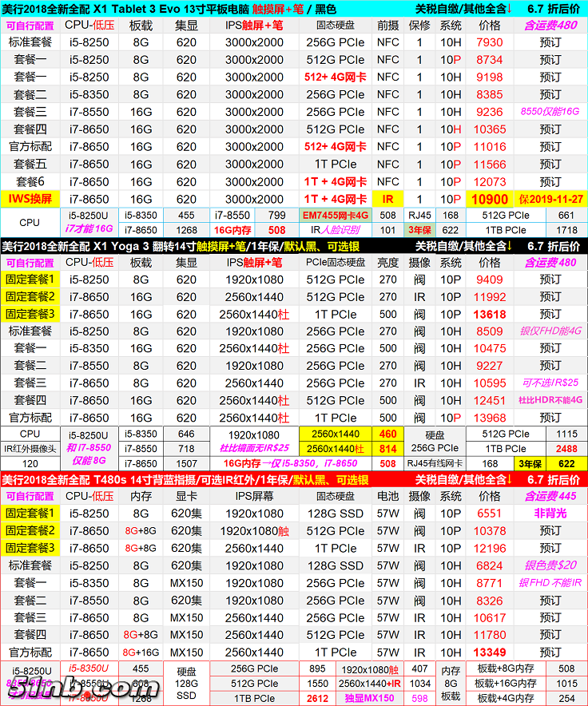Image resolution: width=588 pixels, height=706 pixels.
Task: Select the 套餐6 row label
Action: [x=30, y=181]
